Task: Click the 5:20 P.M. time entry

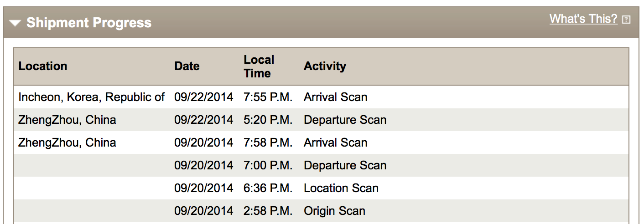Action: click(x=268, y=120)
